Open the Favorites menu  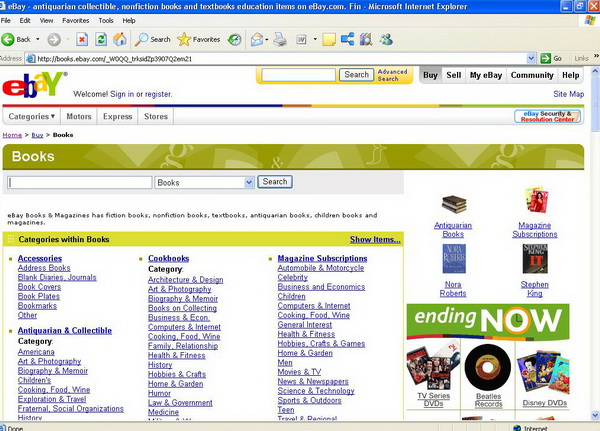click(x=76, y=21)
